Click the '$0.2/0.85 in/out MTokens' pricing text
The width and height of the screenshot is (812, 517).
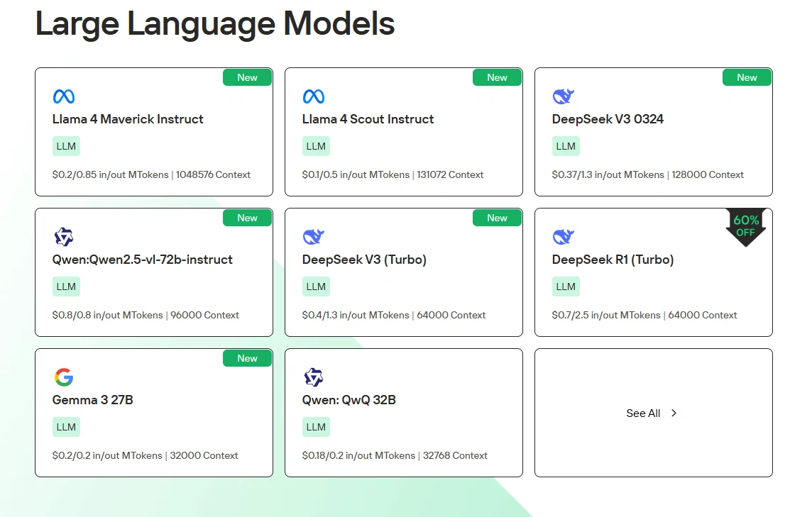(x=110, y=175)
